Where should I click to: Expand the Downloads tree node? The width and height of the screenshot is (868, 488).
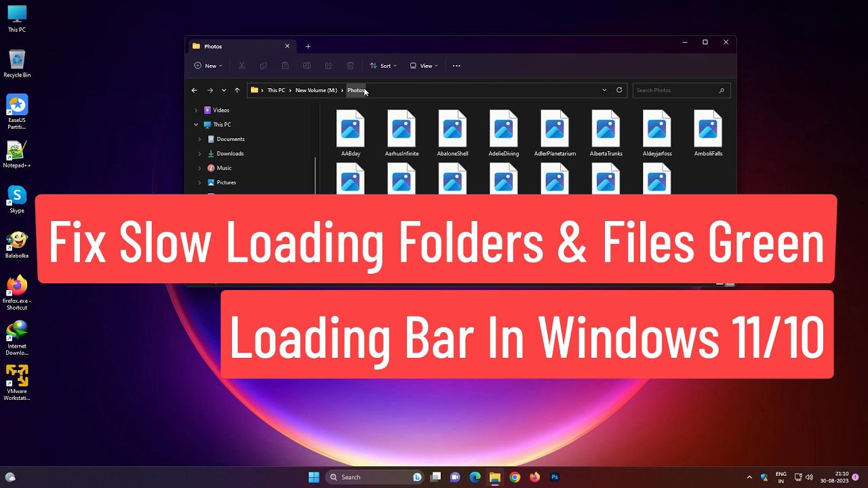(199, 154)
